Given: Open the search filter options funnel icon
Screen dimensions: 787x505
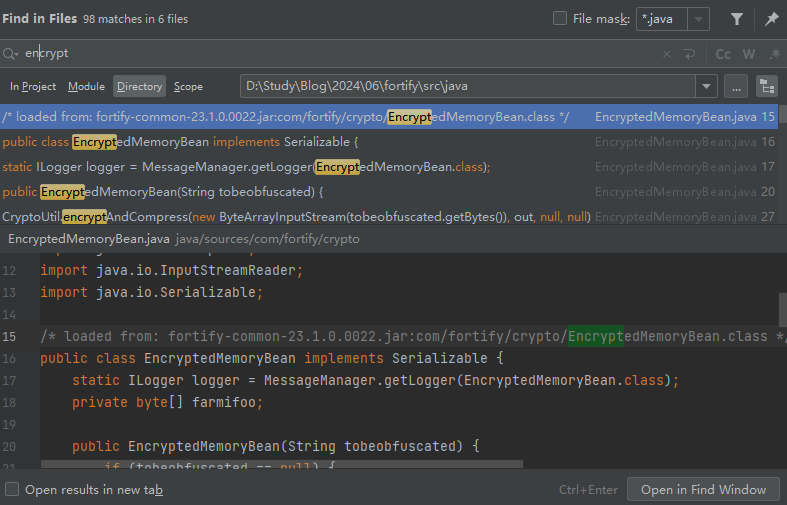Looking at the screenshot, I should click(x=737, y=19).
